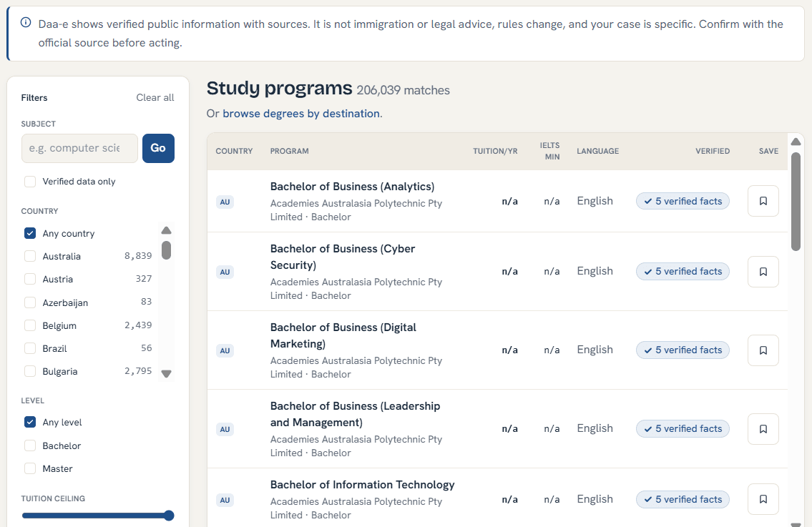Click AU badge for Digital Marketing row

[x=225, y=350]
